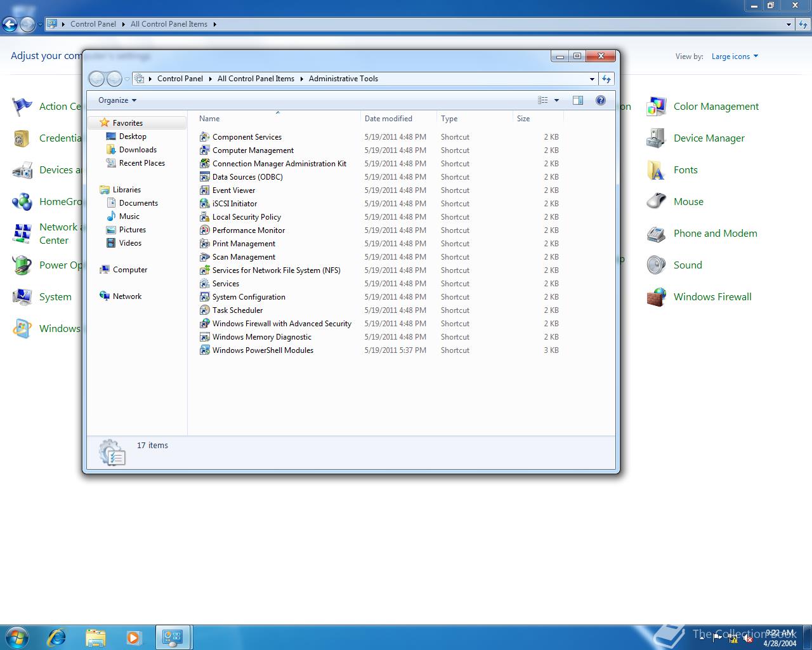This screenshot has height=650, width=812.
Task: Open Pictures library in sidebar
Action: click(133, 230)
